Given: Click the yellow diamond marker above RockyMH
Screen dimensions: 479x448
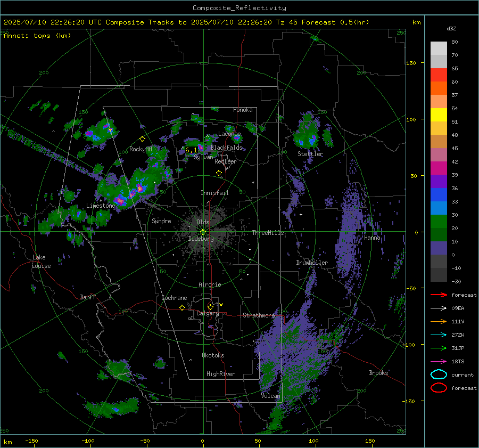Looking at the screenshot, I should click(x=142, y=139).
